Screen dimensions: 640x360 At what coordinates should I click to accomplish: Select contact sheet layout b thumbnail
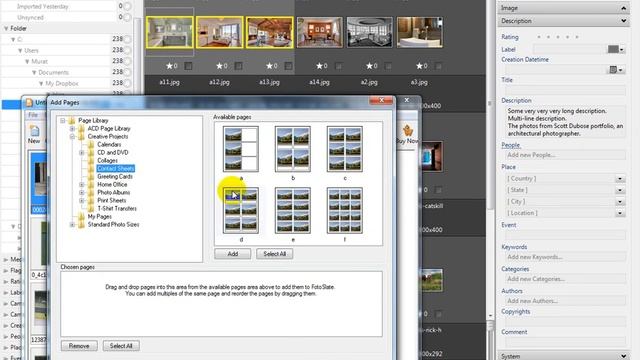click(x=293, y=149)
